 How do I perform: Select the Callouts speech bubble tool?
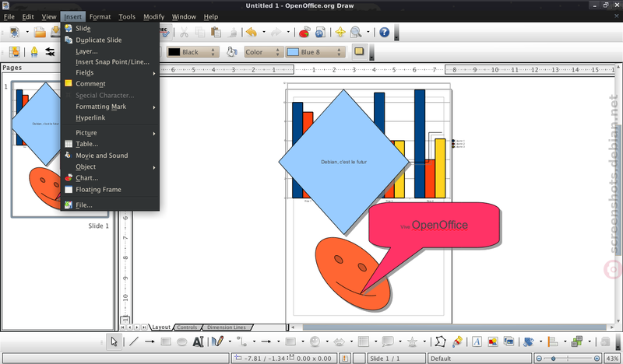point(387,341)
